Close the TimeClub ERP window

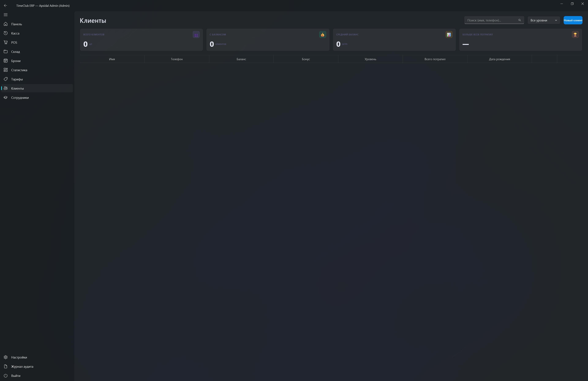pyautogui.click(x=583, y=4)
